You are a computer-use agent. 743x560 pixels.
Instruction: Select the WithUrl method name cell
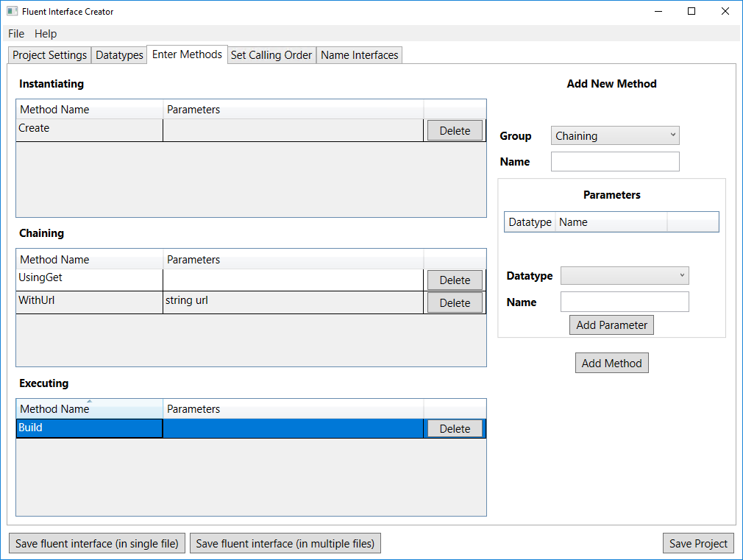90,302
